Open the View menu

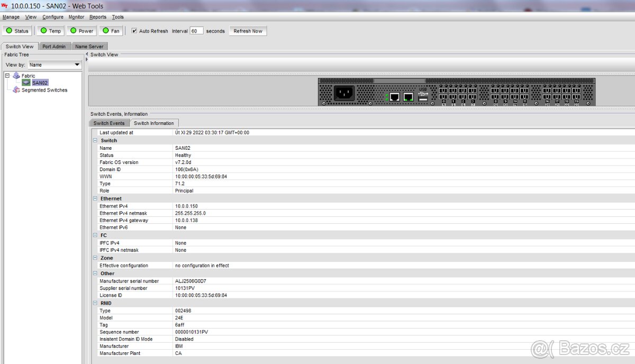[31, 17]
